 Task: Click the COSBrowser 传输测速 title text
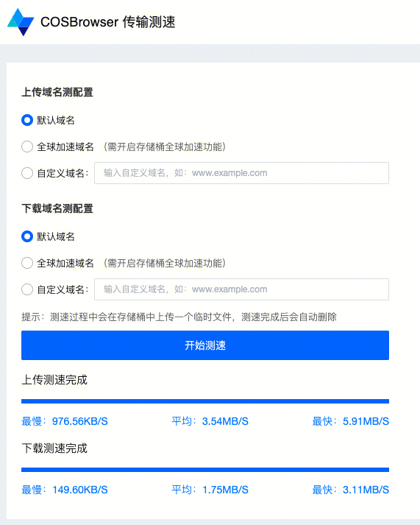[107, 22]
